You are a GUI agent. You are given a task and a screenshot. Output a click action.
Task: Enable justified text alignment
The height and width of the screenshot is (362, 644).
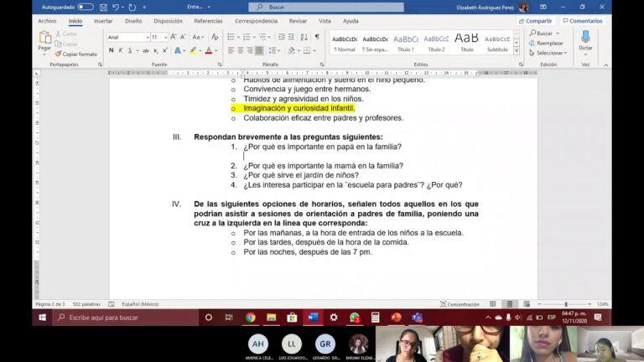click(259, 50)
